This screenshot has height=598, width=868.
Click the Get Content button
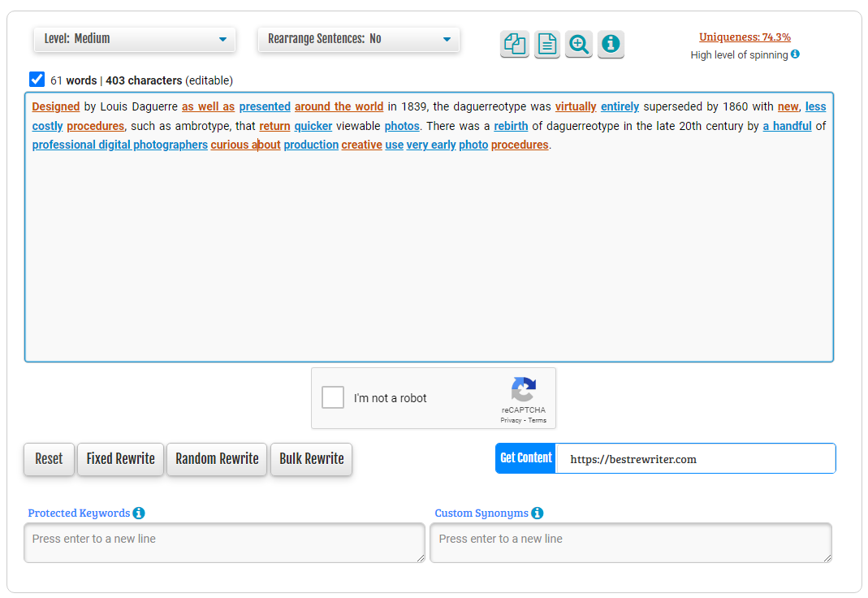(x=525, y=458)
